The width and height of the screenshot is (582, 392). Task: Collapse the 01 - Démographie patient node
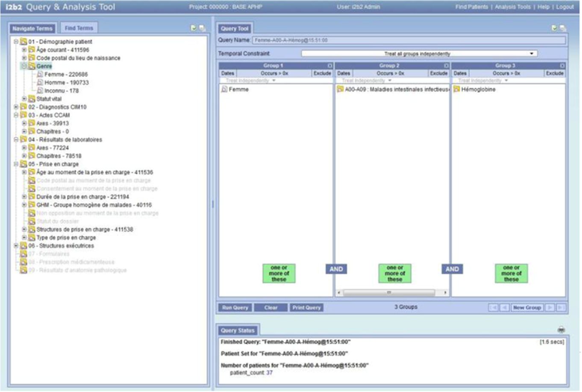(16, 42)
